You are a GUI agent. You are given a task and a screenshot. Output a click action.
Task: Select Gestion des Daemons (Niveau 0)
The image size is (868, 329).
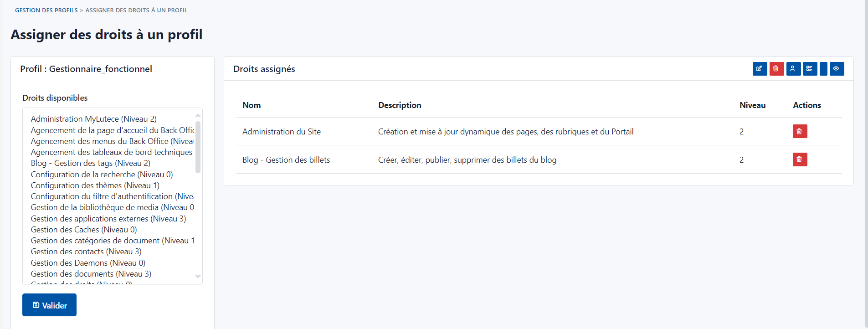click(x=88, y=263)
